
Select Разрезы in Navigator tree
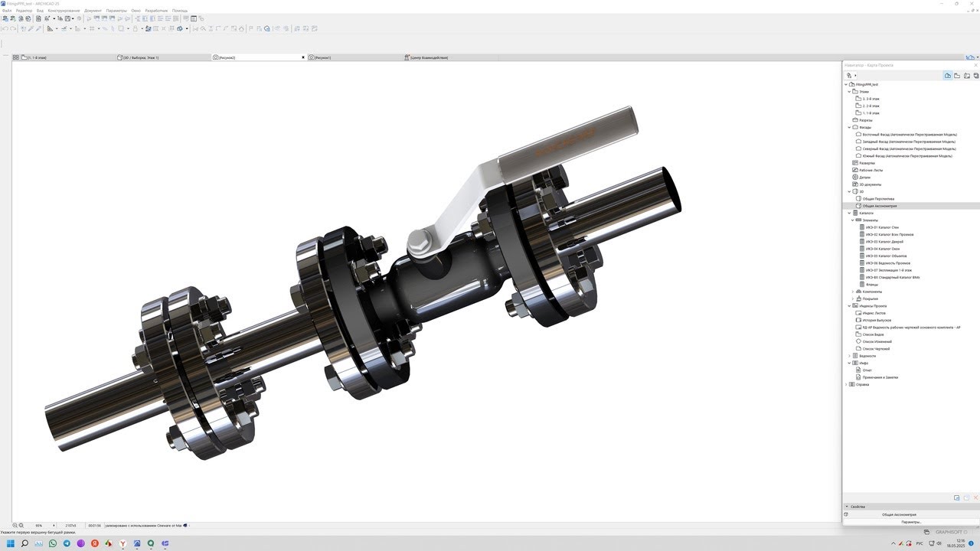(865, 120)
